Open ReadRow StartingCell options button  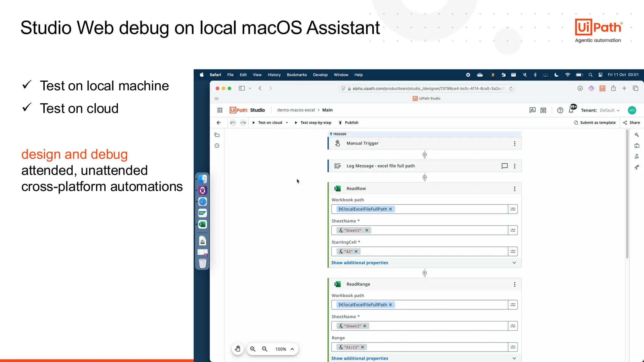(513, 251)
